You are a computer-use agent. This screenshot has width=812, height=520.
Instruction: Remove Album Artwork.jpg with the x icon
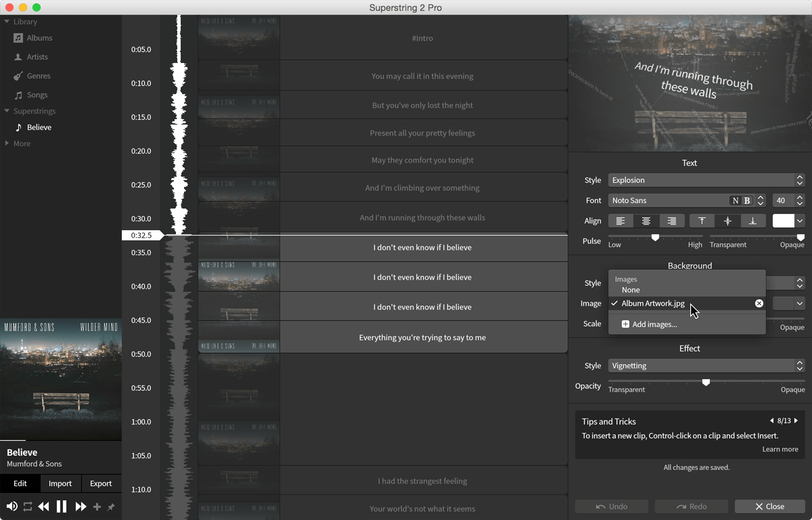[x=759, y=303]
